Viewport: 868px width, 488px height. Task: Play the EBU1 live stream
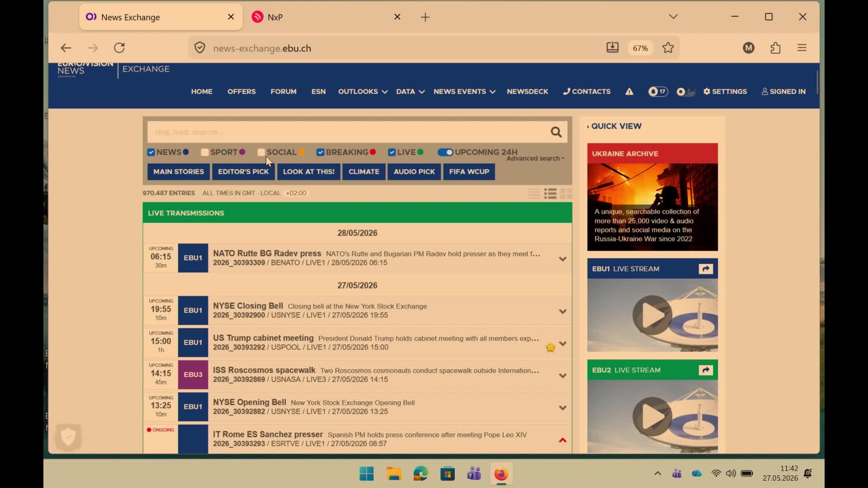click(x=652, y=315)
